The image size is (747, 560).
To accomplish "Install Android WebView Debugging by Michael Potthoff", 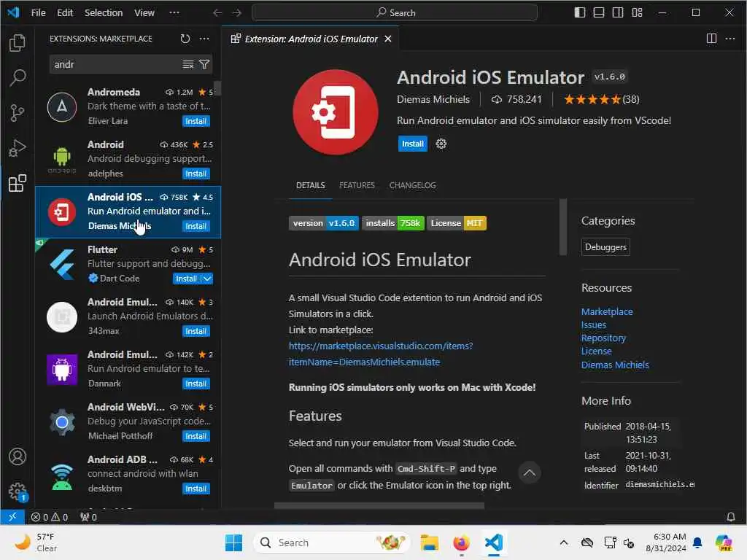I will point(196,436).
